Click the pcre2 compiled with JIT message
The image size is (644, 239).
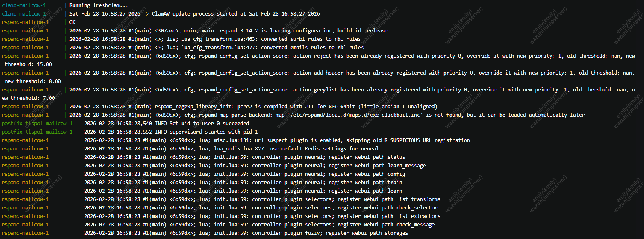311,107
